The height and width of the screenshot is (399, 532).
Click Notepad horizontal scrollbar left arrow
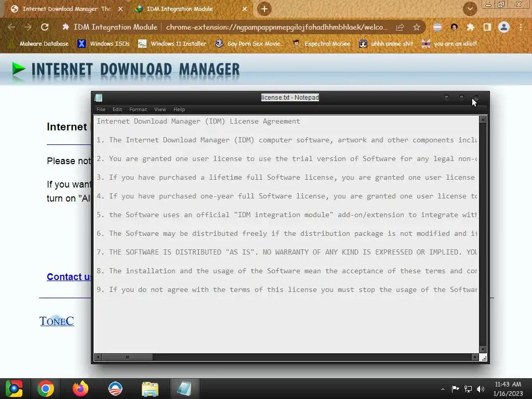click(98, 357)
